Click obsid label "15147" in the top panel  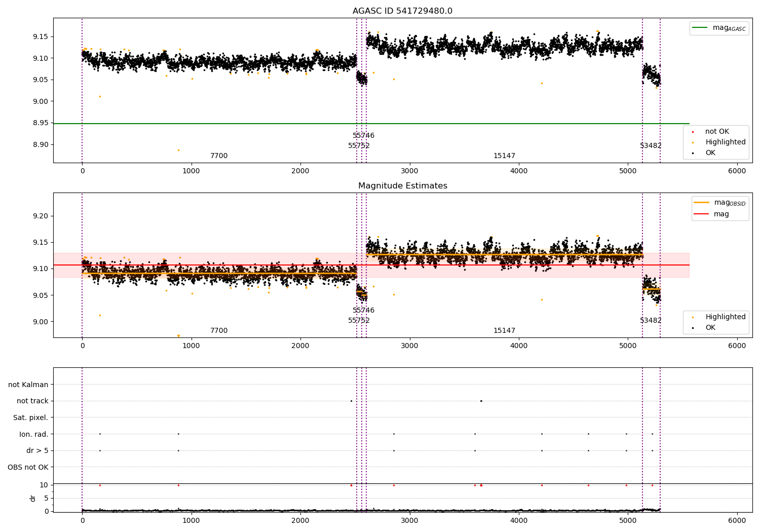(504, 156)
